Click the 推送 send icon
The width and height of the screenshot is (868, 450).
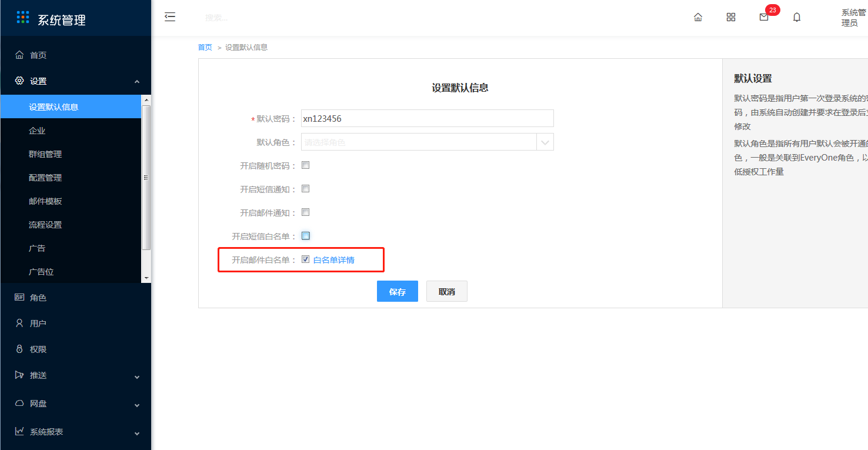(x=19, y=375)
